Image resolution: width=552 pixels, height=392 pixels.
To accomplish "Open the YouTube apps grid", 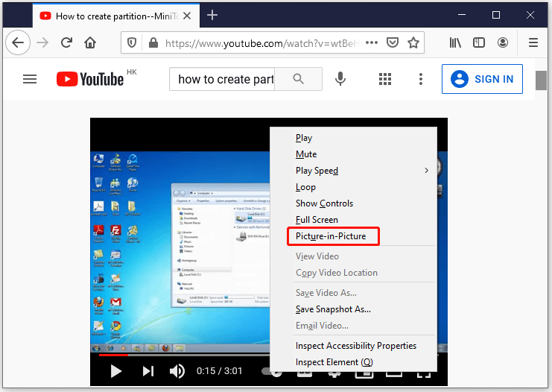I will (385, 79).
